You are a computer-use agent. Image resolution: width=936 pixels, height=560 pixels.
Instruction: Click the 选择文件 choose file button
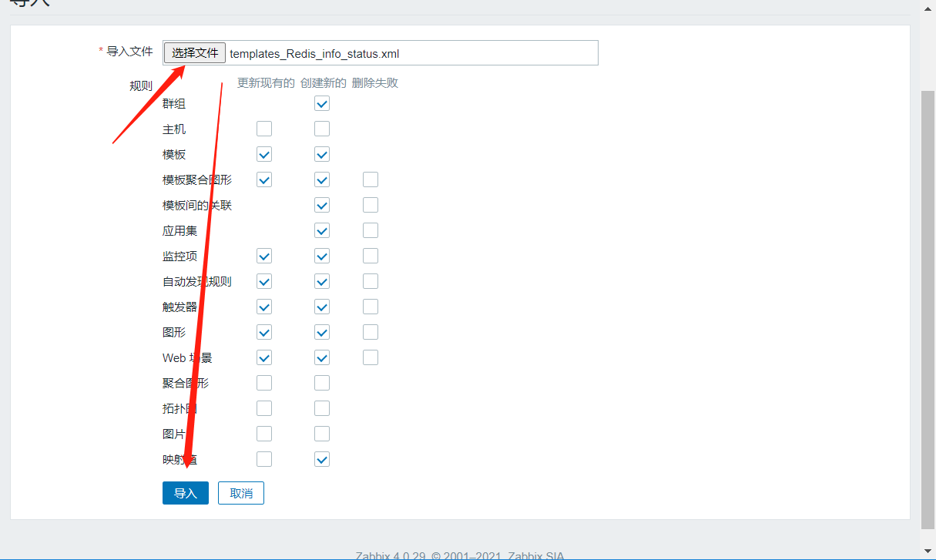pyautogui.click(x=194, y=53)
